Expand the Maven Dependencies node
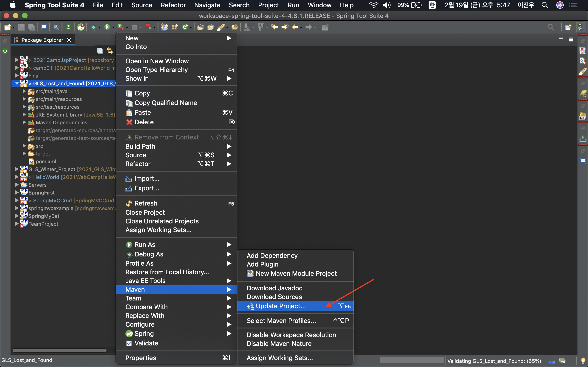This screenshot has height=367, width=588. point(24,122)
